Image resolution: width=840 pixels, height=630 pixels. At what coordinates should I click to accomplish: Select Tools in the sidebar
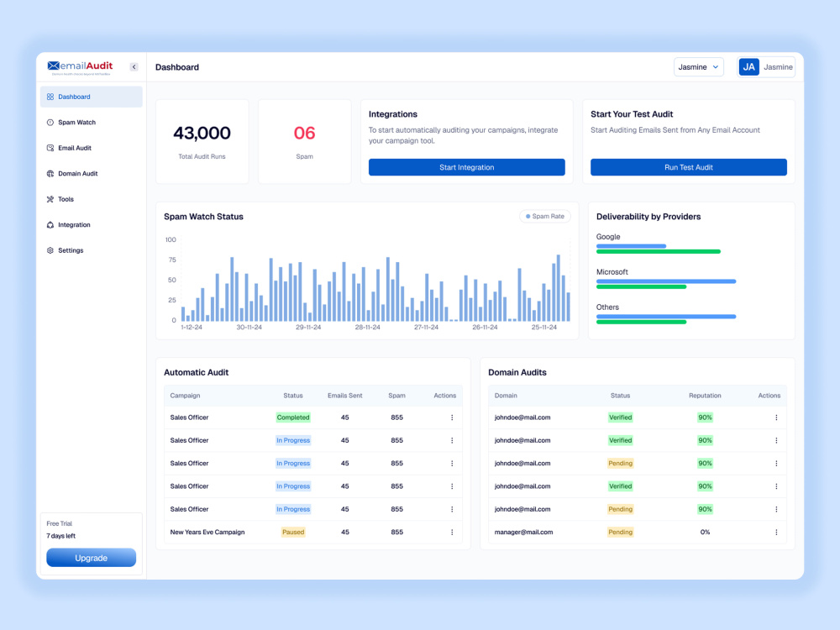coord(91,199)
